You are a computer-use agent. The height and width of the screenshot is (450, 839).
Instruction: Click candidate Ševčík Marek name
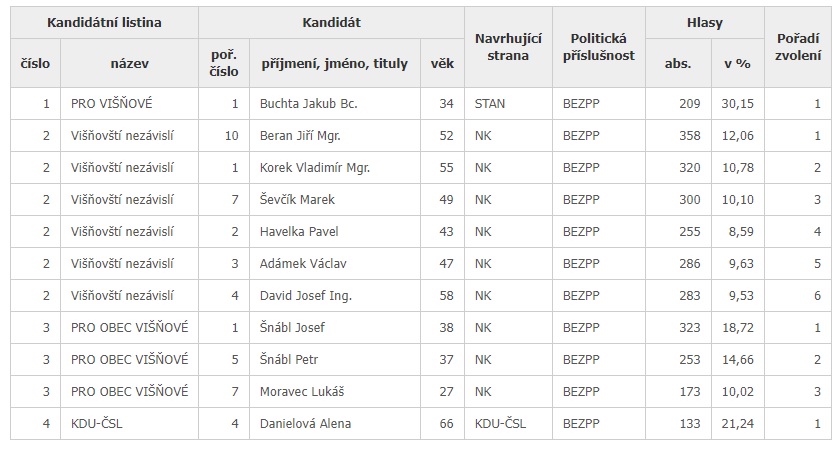click(335, 200)
